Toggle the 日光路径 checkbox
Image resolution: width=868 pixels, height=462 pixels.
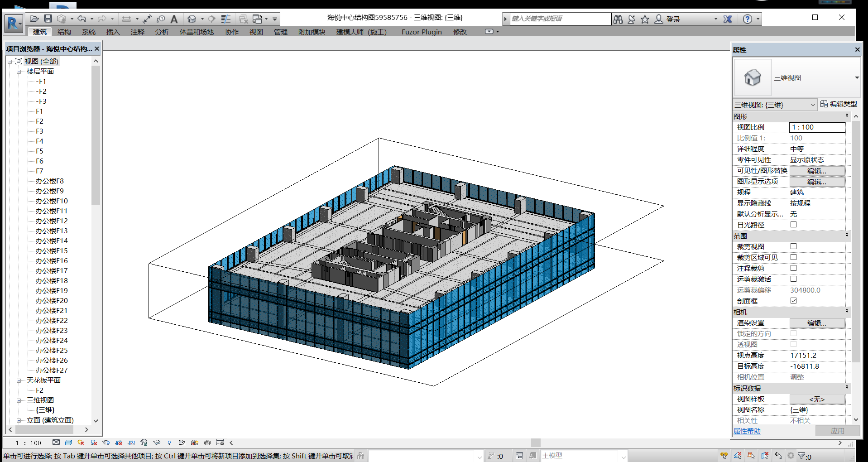click(793, 225)
